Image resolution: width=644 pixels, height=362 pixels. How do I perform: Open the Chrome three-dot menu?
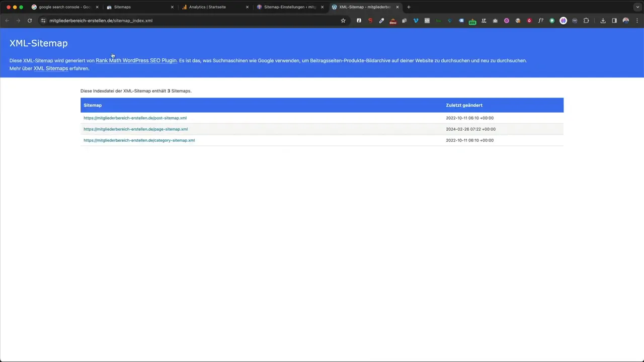point(637,21)
